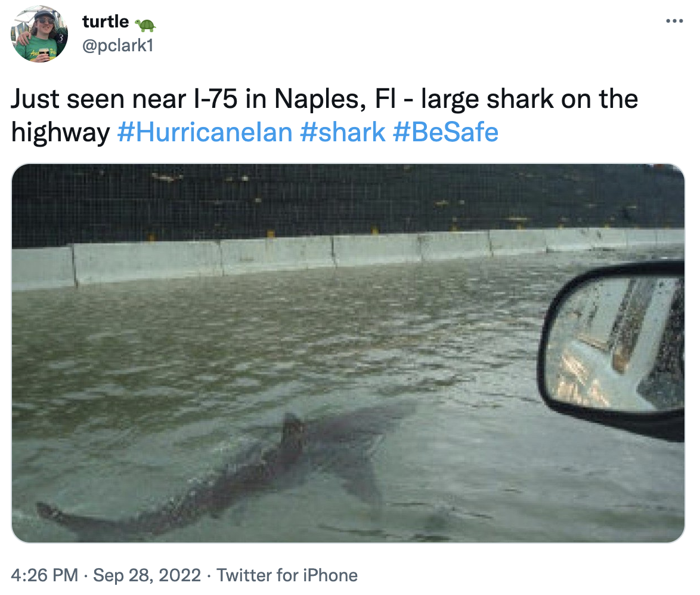
Task: Click the turtle emoji beside the name
Action: [x=145, y=23]
